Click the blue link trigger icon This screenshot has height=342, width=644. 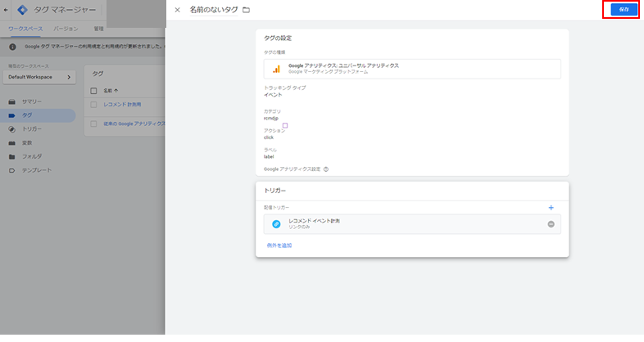(x=276, y=224)
